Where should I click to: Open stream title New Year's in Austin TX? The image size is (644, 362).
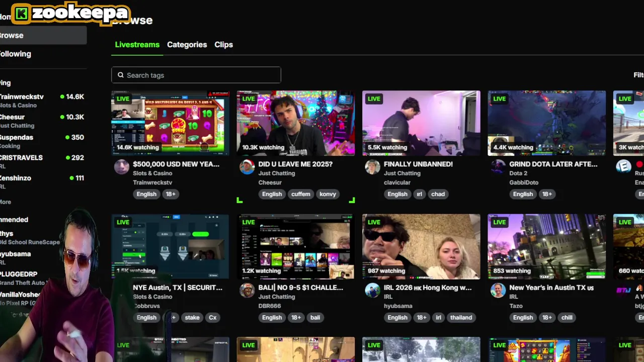tap(551, 288)
